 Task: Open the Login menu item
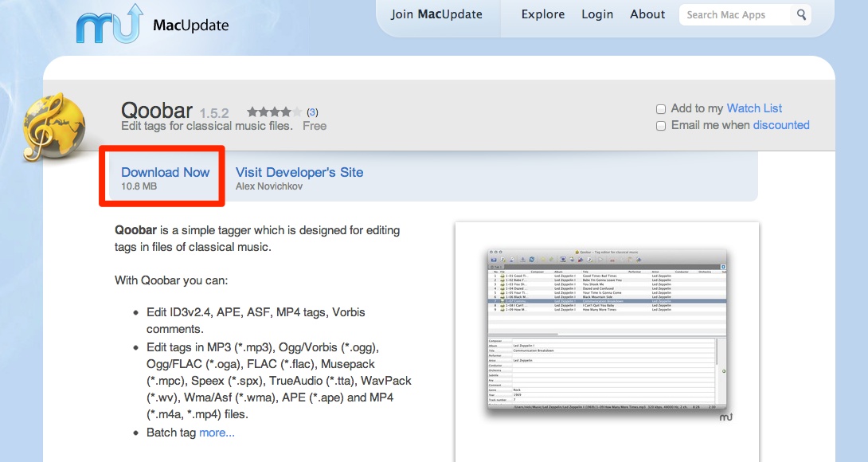(597, 14)
